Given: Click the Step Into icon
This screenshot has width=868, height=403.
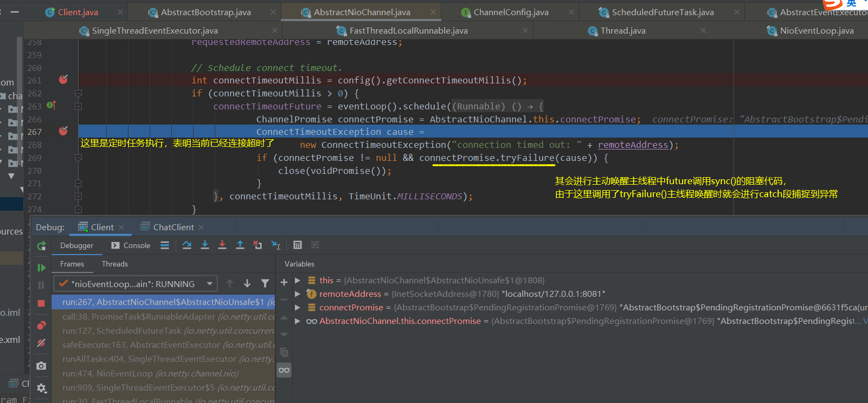Looking at the screenshot, I should (205, 245).
